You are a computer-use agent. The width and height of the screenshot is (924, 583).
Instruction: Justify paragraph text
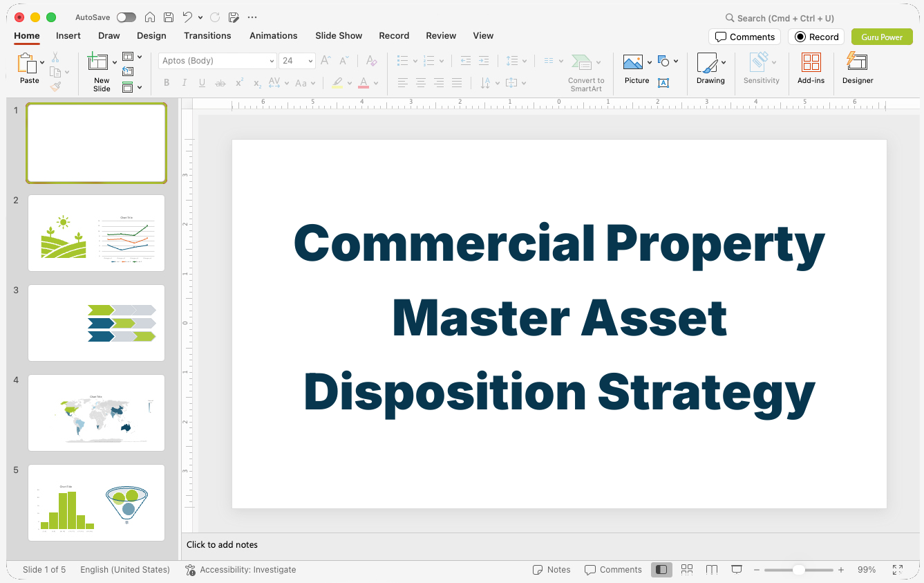coord(457,83)
